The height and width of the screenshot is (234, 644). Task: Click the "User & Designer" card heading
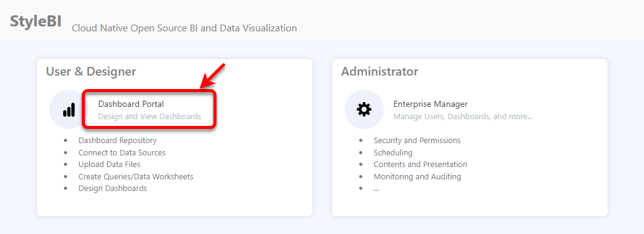(x=91, y=72)
